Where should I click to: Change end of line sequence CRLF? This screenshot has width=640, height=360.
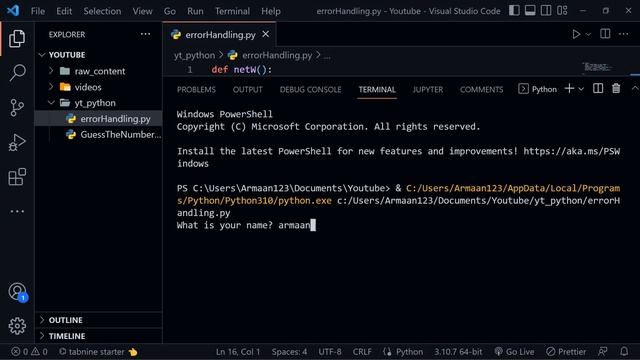click(362, 351)
